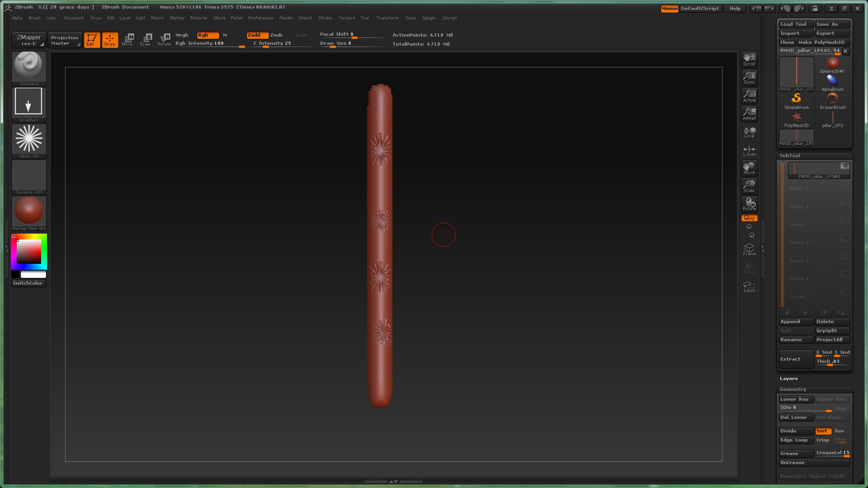Open the Zplugin menu
The height and width of the screenshot is (488, 868).
[429, 18]
